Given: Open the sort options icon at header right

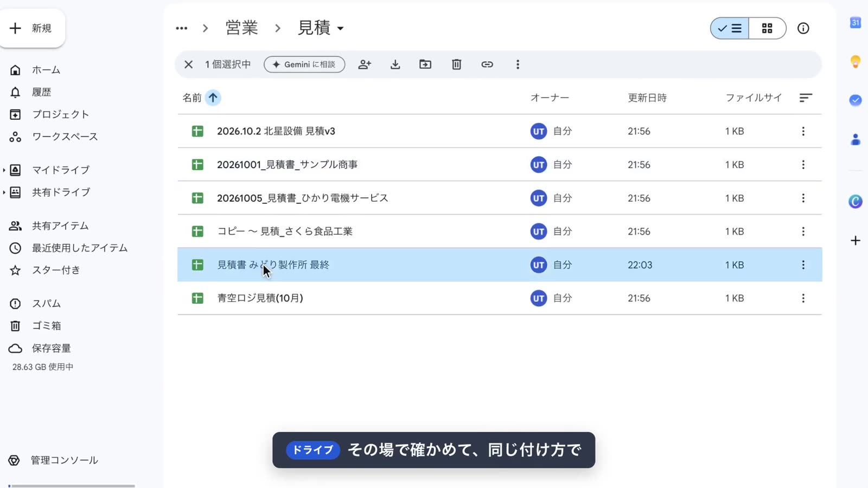Looking at the screenshot, I should 806,98.
